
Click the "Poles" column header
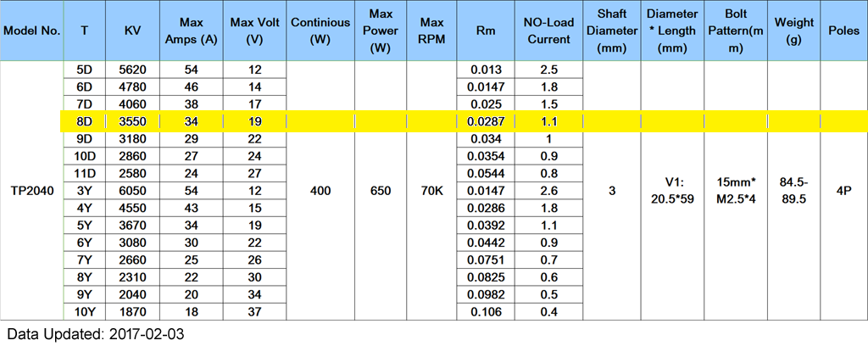(x=843, y=31)
